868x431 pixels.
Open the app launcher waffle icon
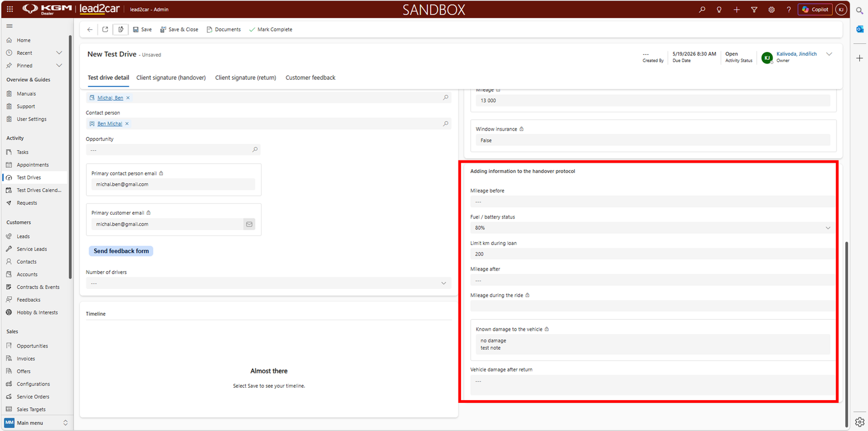(x=10, y=9)
